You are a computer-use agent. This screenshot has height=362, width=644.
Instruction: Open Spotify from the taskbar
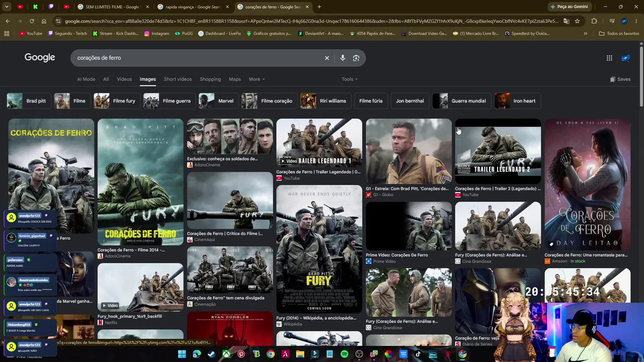(344, 354)
